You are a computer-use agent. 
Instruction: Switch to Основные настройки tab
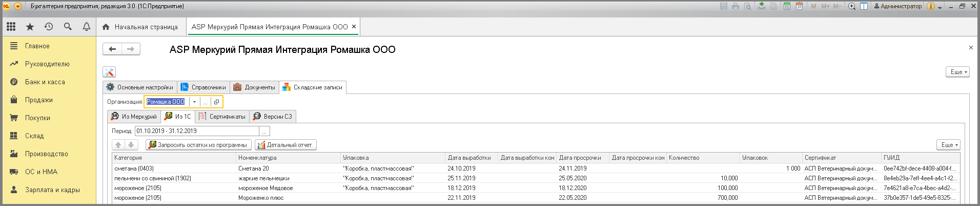tap(140, 87)
